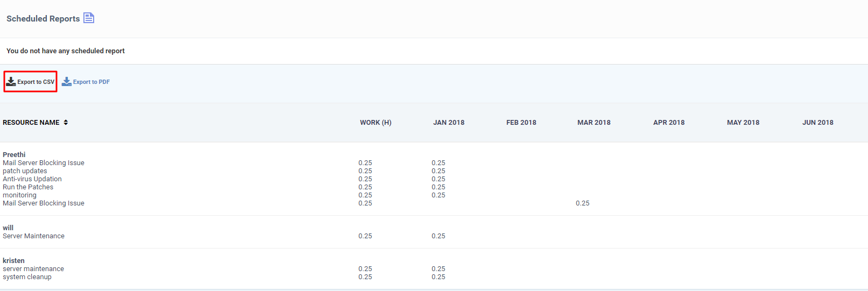Image resolution: width=868 pixels, height=291 pixels.
Task: Click the 'You do not have any scheduled report' message
Action: pos(66,51)
